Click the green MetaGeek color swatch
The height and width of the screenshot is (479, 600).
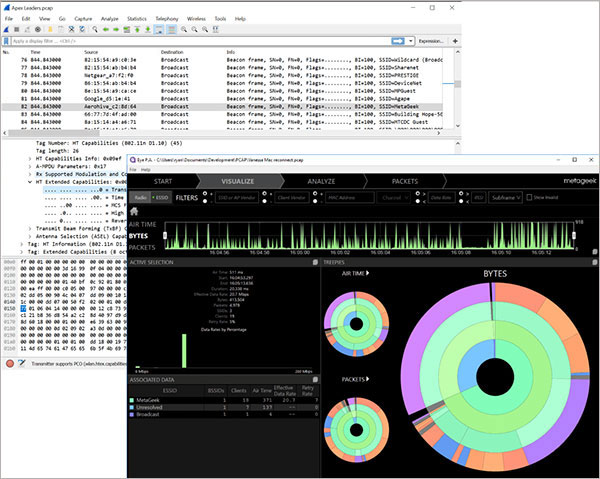point(132,399)
